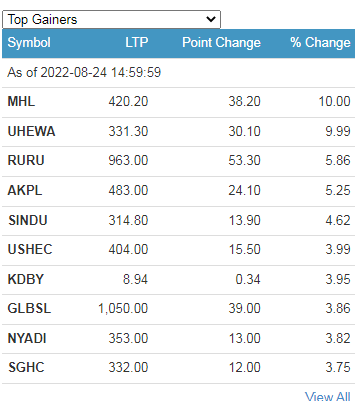Click the LTP column header
Image resolution: width=363 pixels, height=401 pixels.
click(x=137, y=43)
